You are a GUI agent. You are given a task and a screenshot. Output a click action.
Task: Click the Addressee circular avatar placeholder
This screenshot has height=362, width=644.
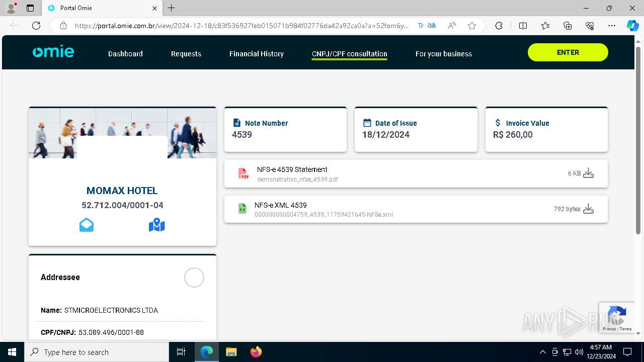click(194, 278)
